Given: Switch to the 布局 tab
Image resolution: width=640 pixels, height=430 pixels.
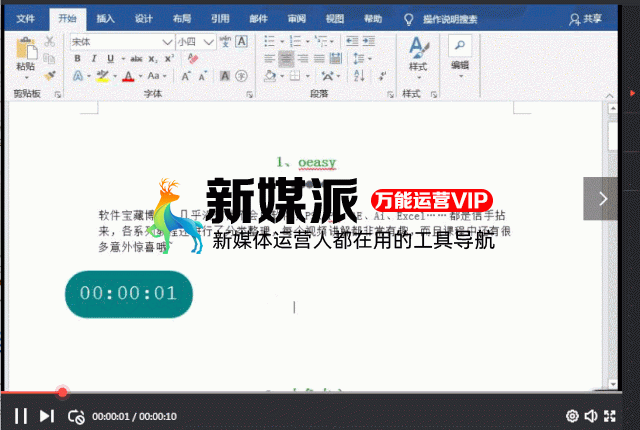Looking at the screenshot, I should (x=182, y=19).
